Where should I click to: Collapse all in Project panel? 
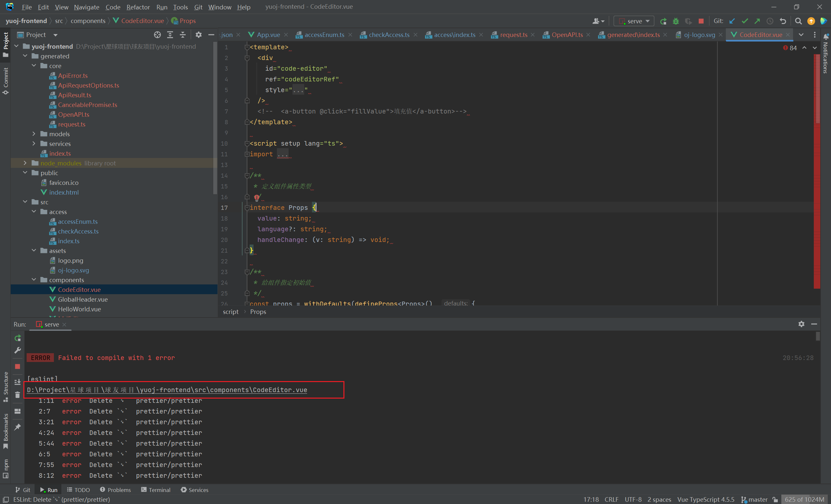coord(182,35)
